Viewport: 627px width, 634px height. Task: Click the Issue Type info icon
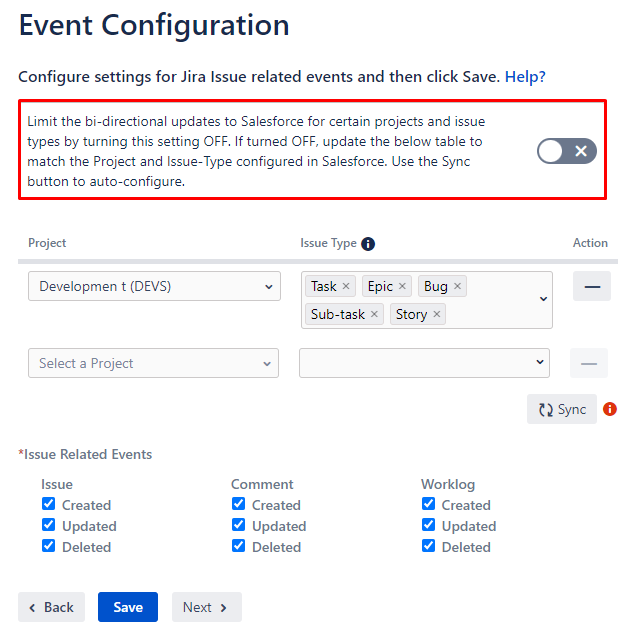[x=367, y=244]
